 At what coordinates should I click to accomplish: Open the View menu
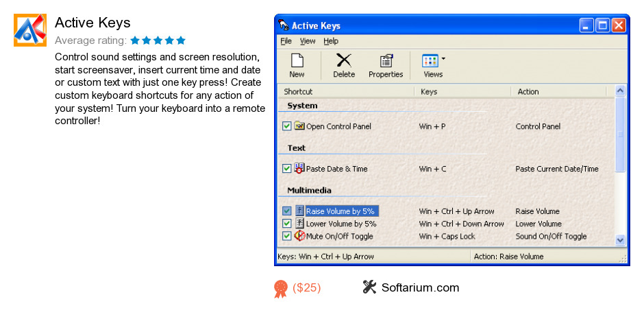pos(308,41)
